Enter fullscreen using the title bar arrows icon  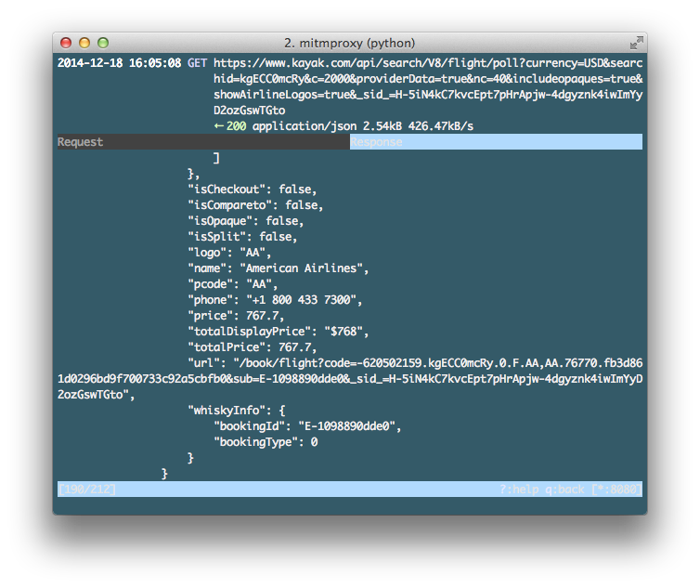tap(636, 43)
